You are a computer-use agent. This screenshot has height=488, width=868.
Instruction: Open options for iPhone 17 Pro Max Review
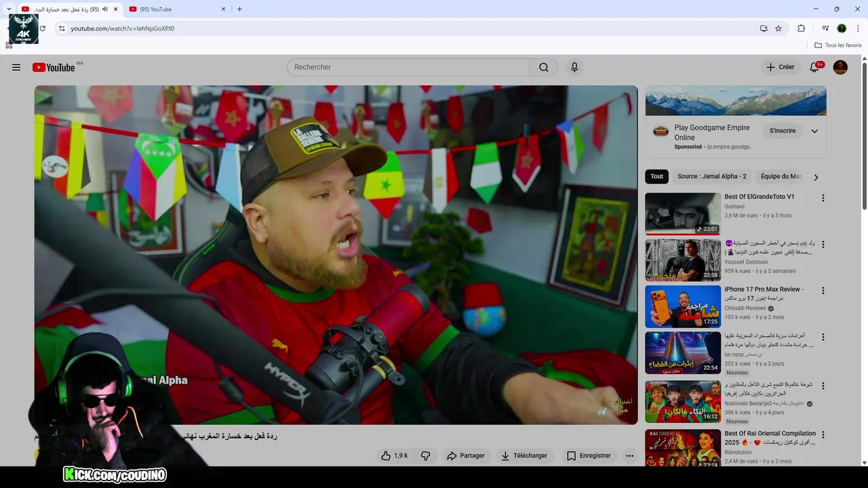tap(823, 291)
